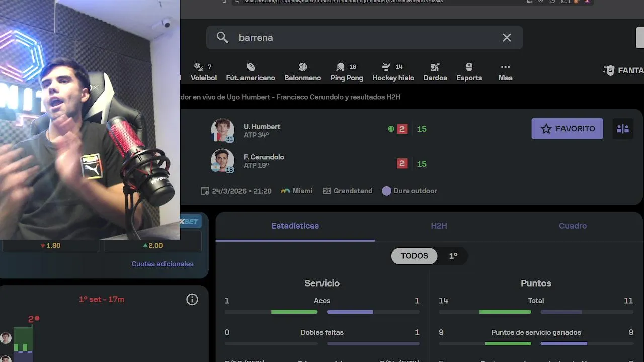Select the 1º set stats period
Screen dimensions: 644x362
pos(453,256)
